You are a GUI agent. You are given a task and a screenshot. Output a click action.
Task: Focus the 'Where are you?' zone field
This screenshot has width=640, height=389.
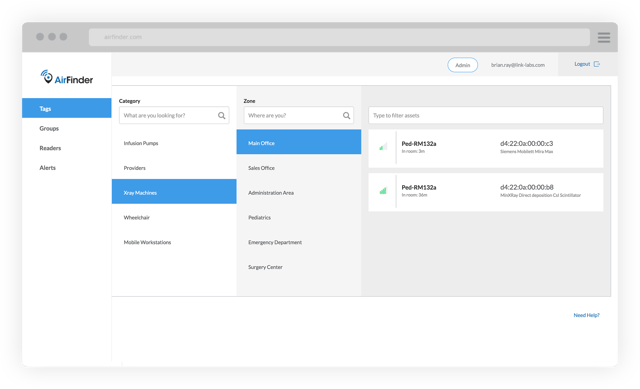[299, 116]
